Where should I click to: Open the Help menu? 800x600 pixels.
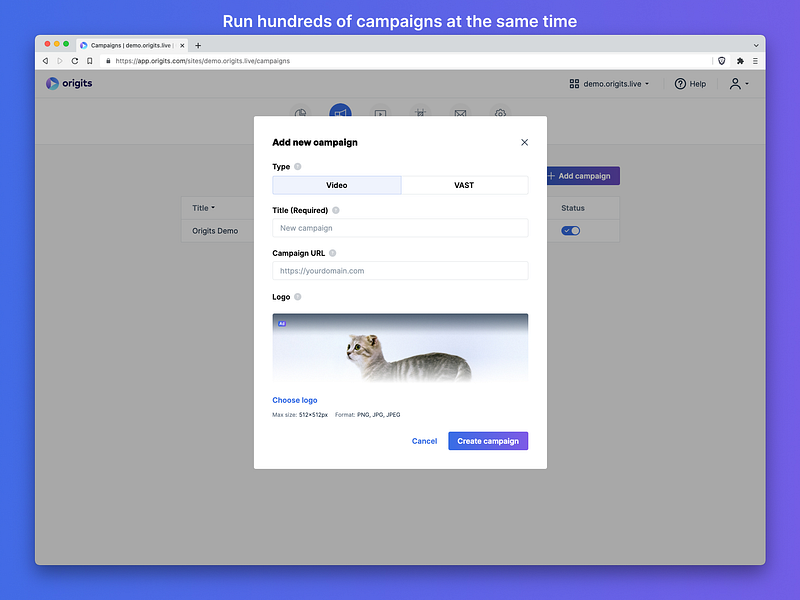(690, 84)
